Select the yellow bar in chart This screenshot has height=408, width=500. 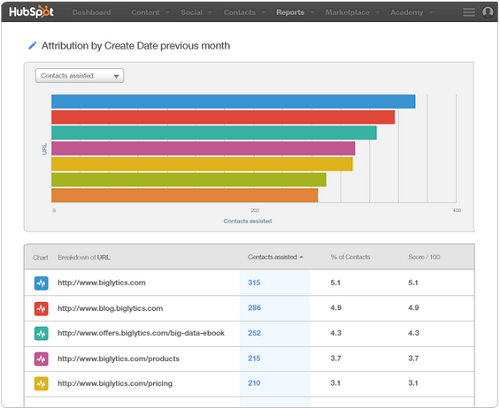pos(202,164)
